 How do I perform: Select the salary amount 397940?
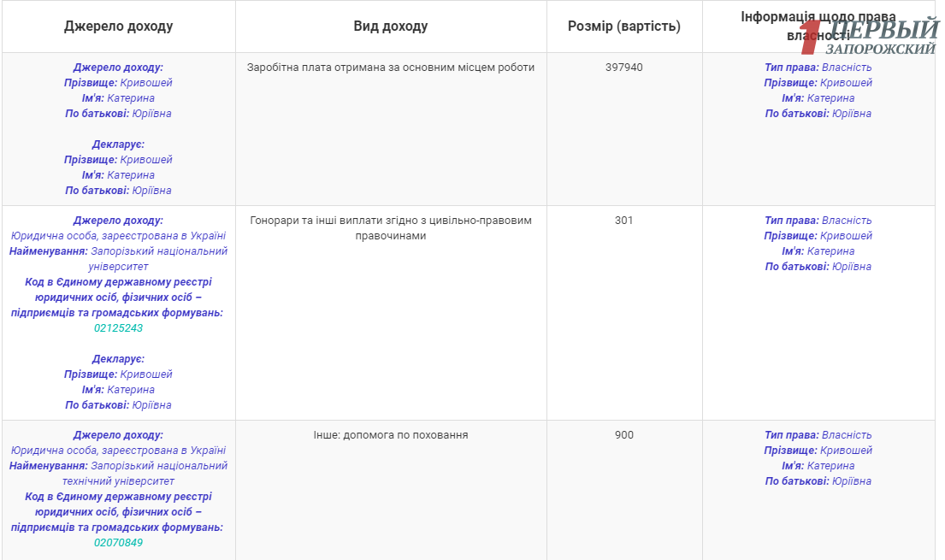point(624,68)
